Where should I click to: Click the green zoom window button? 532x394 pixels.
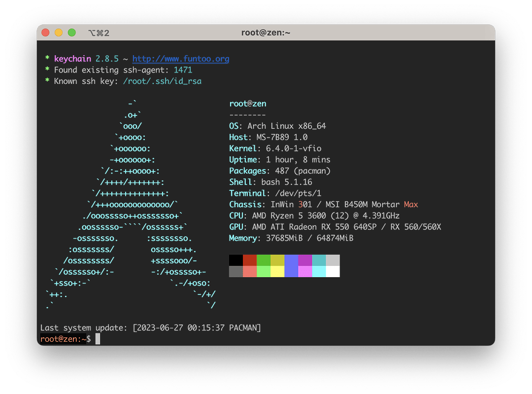[x=72, y=33]
